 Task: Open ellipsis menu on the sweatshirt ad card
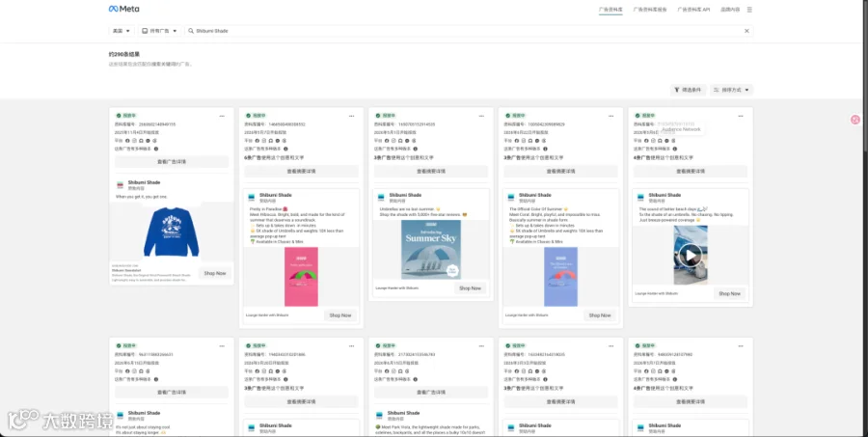pyautogui.click(x=222, y=116)
